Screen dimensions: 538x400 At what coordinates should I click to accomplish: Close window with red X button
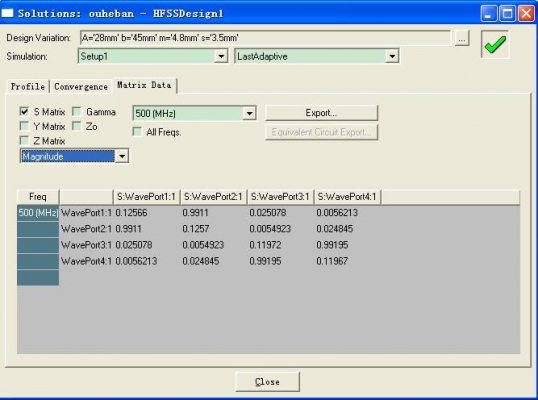coord(526,14)
